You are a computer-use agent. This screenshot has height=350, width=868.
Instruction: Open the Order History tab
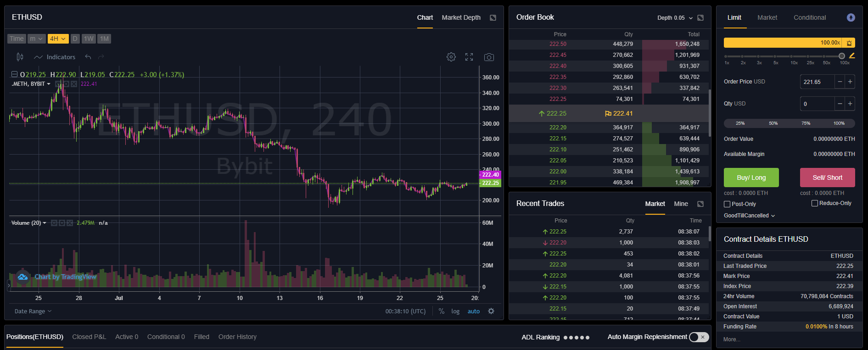(x=237, y=337)
